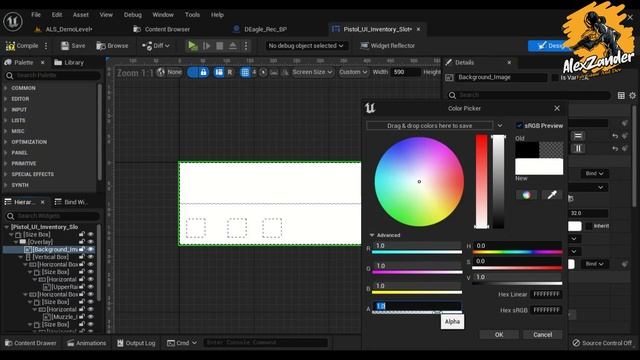640x360 pixels.
Task: Toggle the sRGB Preview checkbox
Action: pos(519,125)
